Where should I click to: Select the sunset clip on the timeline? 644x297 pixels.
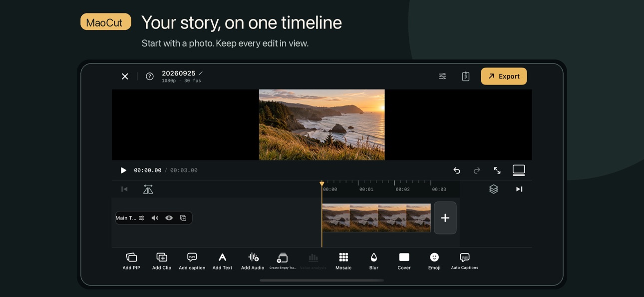[376, 218]
